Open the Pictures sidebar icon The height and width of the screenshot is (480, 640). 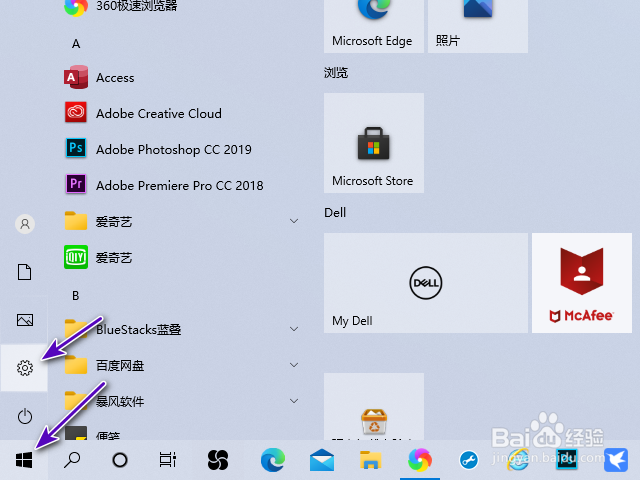(x=24, y=320)
